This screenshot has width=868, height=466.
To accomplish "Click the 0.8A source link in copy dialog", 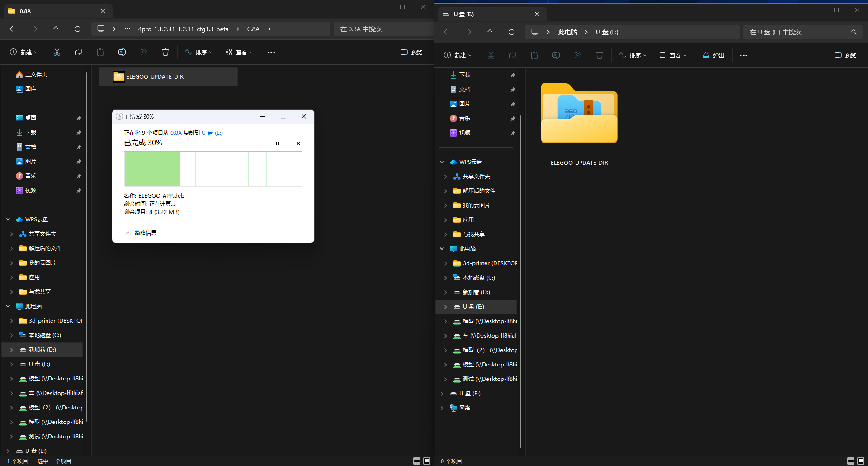I will (x=176, y=133).
